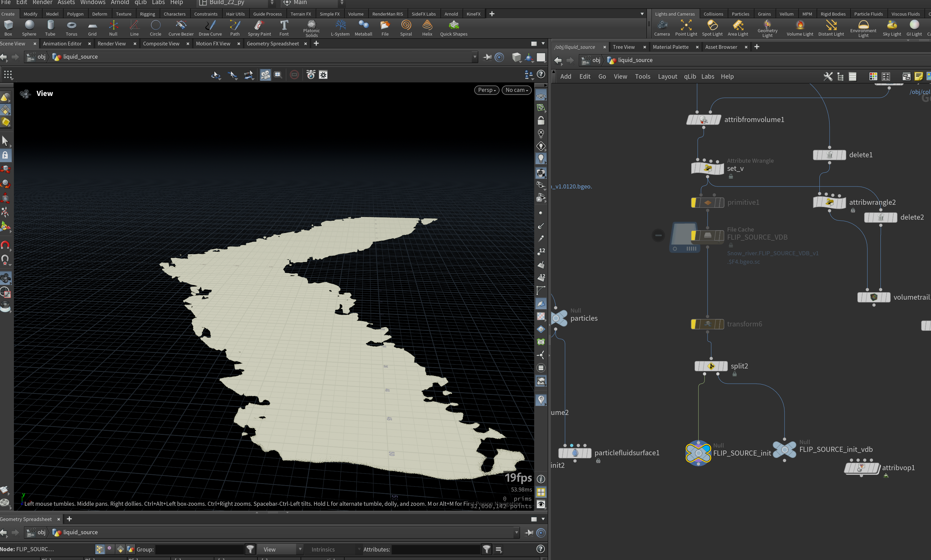Click the FLIP_SOURCE_init null node icon
Image resolution: width=931 pixels, height=560 pixels.
coord(698,453)
